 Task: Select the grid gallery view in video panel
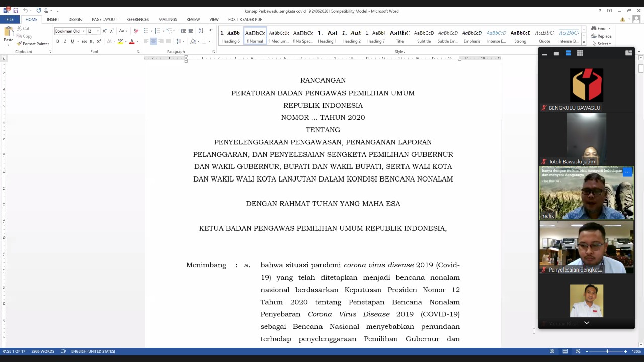click(580, 53)
